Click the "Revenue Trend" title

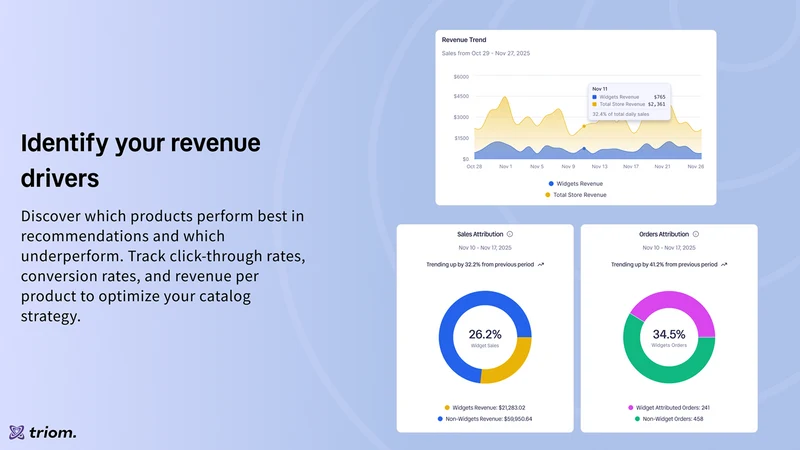[x=464, y=40]
